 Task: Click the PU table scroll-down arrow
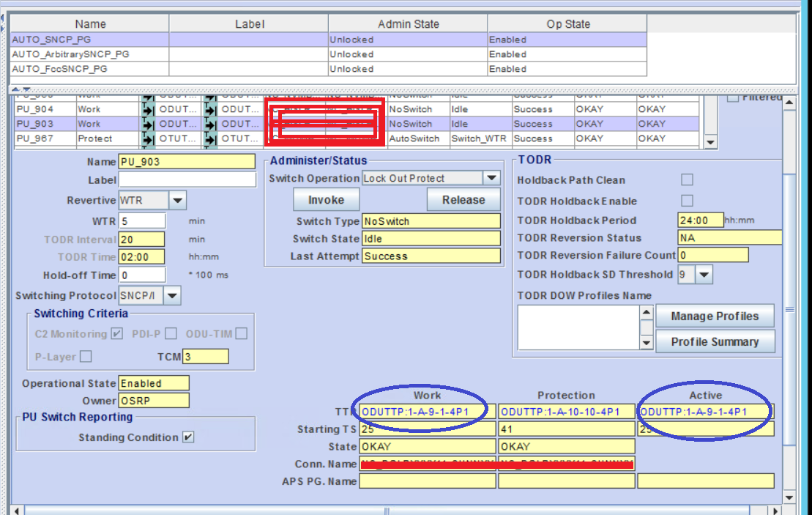coord(710,142)
